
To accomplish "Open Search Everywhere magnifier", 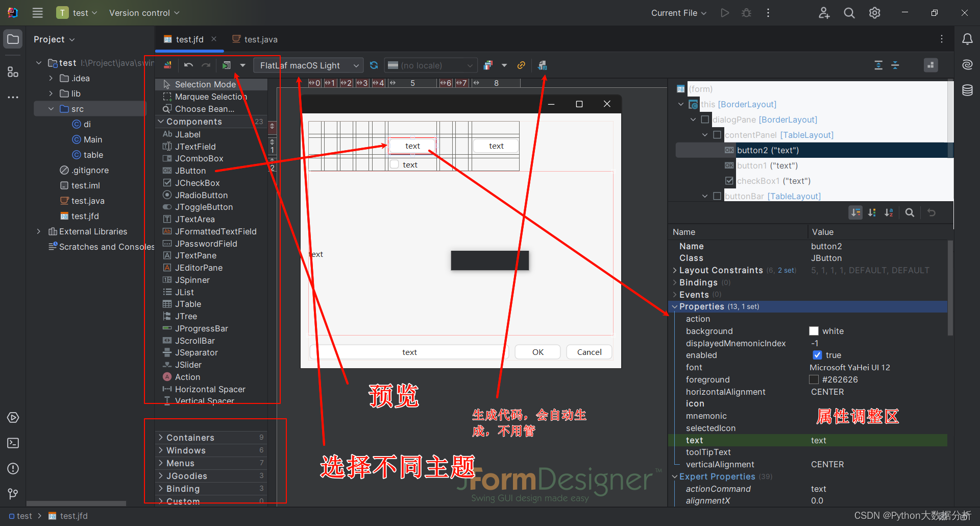I will pos(849,13).
